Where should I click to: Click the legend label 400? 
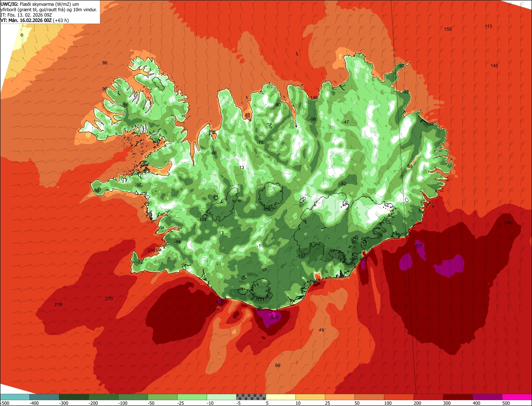click(x=476, y=403)
